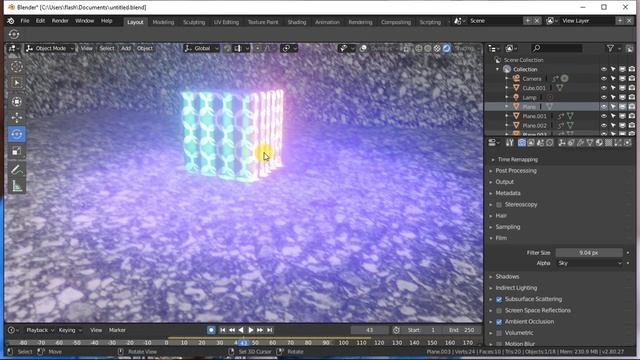Screen dimensions: 640x360
Task: Open the Material properties sphere tab
Action: 599,142
